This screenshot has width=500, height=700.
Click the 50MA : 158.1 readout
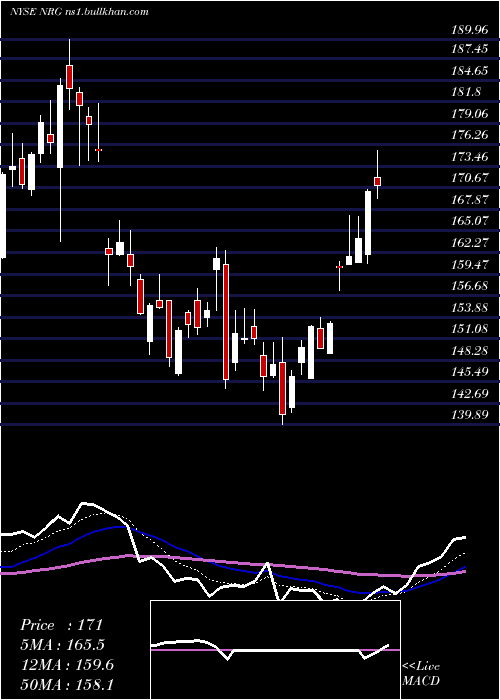pos(67,685)
